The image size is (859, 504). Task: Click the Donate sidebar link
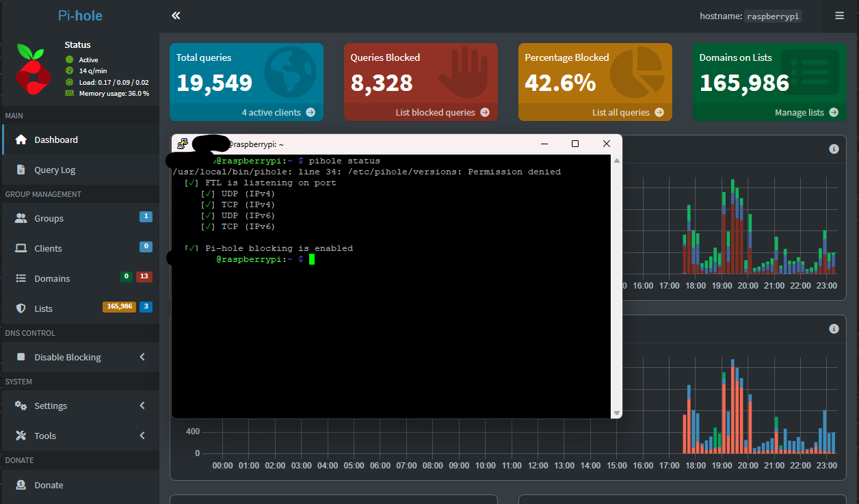point(79,485)
